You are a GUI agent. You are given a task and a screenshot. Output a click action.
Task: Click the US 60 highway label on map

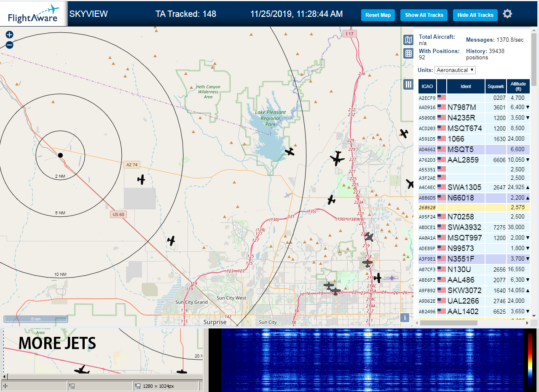click(x=119, y=214)
